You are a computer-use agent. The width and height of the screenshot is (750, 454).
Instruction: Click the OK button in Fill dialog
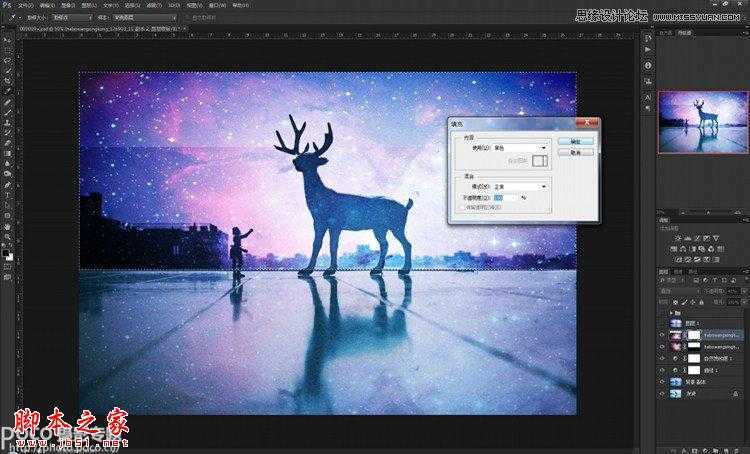576,141
